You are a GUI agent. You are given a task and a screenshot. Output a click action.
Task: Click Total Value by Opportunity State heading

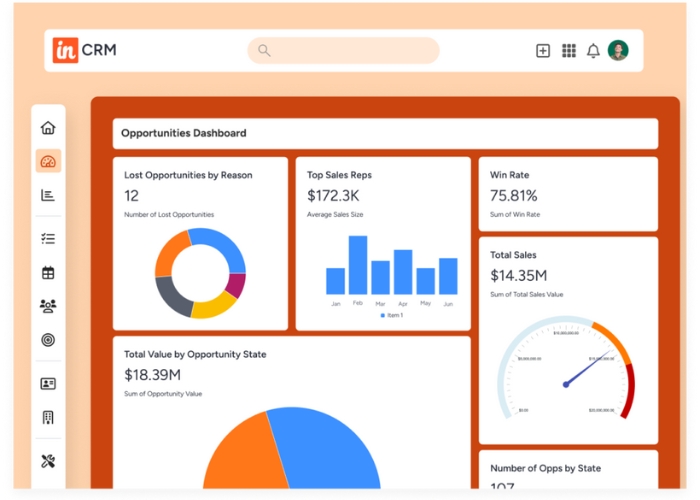coord(195,354)
